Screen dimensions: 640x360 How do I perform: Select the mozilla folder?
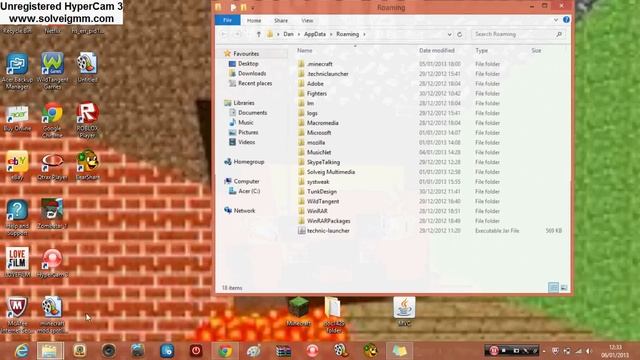(x=316, y=142)
